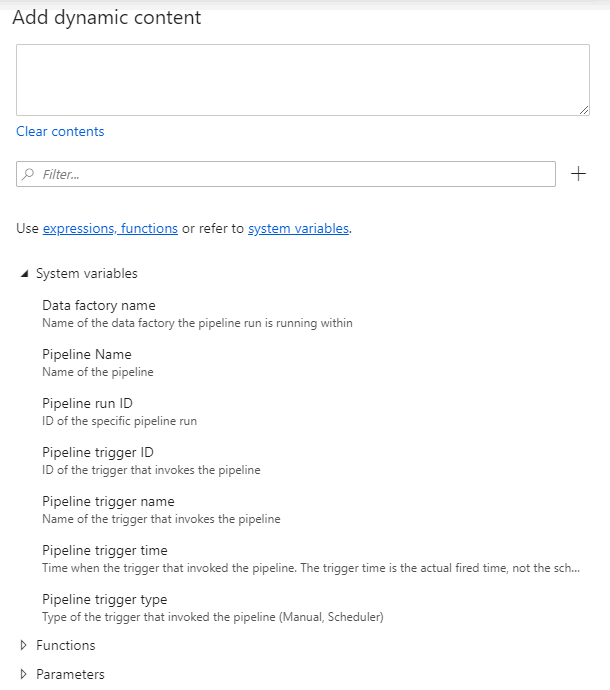Open the expressions, functions link
Viewport: 610px width, 690px height.
pos(110,228)
